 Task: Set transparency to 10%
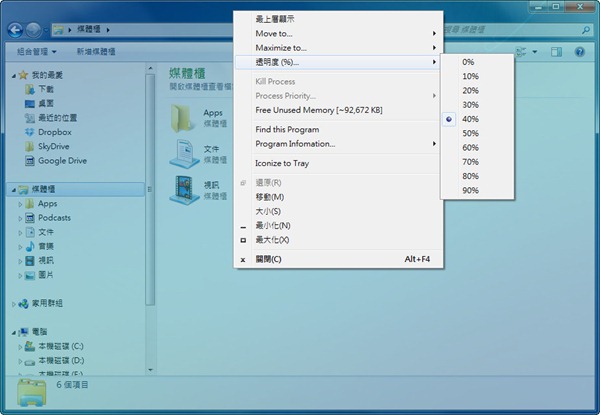tap(477, 76)
